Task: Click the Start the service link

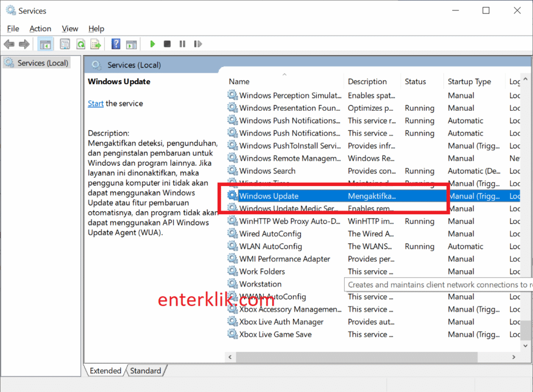Action: 95,103
